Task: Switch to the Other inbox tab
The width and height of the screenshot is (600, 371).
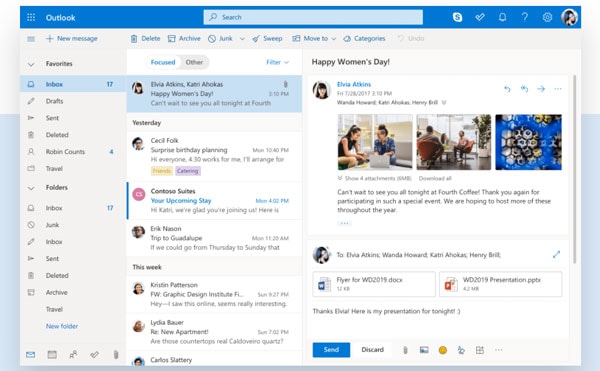Action: (x=194, y=62)
